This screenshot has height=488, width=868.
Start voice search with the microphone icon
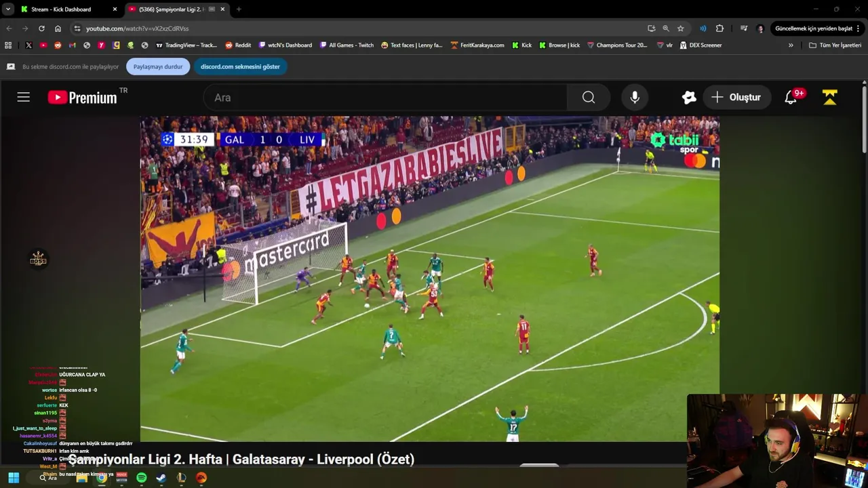pos(635,97)
